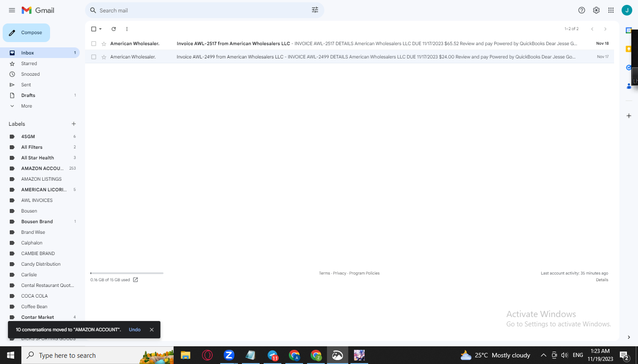Image resolution: width=638 pixels, height=364 pixels.
Task: Open volume control in system tray
Action: click(564, 355)
